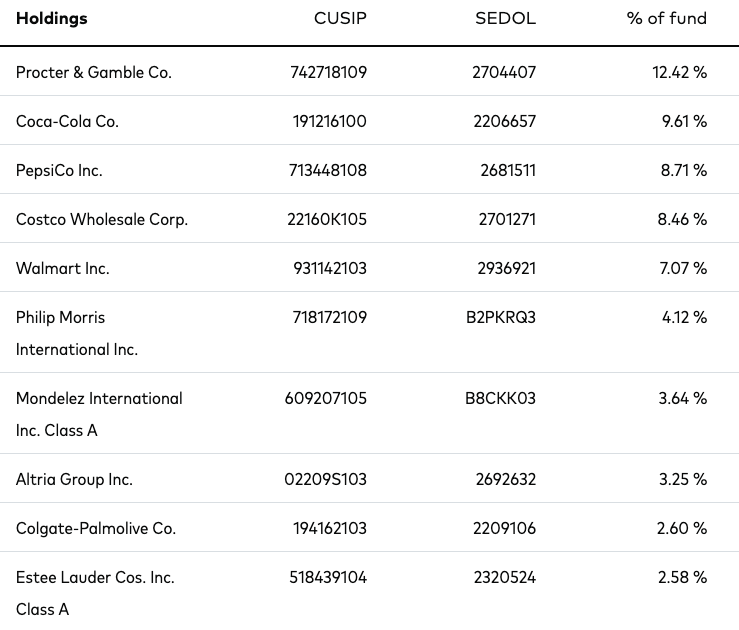Select Colgate-Palmolive Co. holding name

tap(96, 528)
